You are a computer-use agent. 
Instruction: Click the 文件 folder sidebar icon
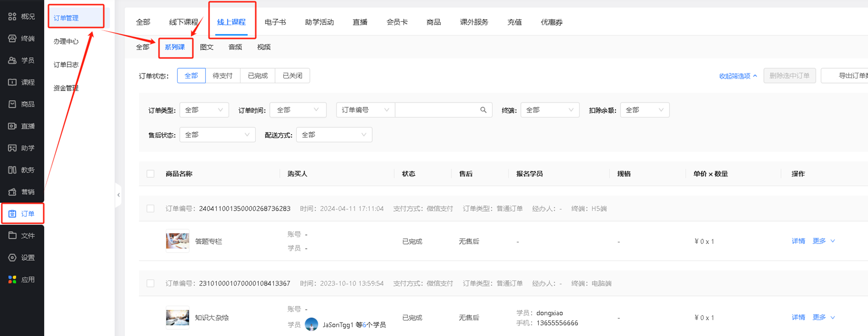(x=12, y=236)
